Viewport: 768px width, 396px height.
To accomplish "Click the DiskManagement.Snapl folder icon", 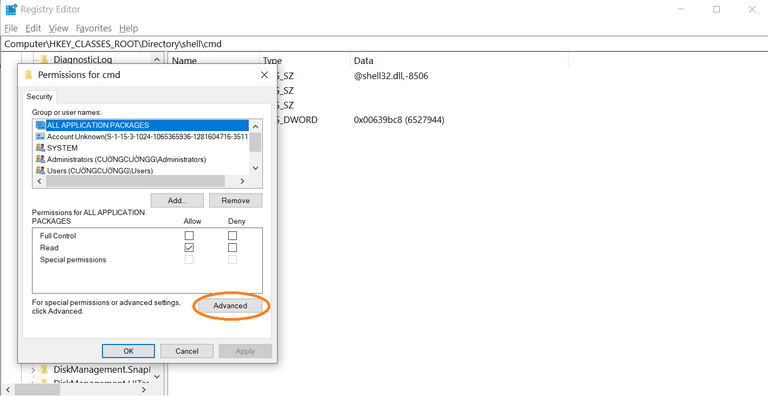I will (45, 369).
